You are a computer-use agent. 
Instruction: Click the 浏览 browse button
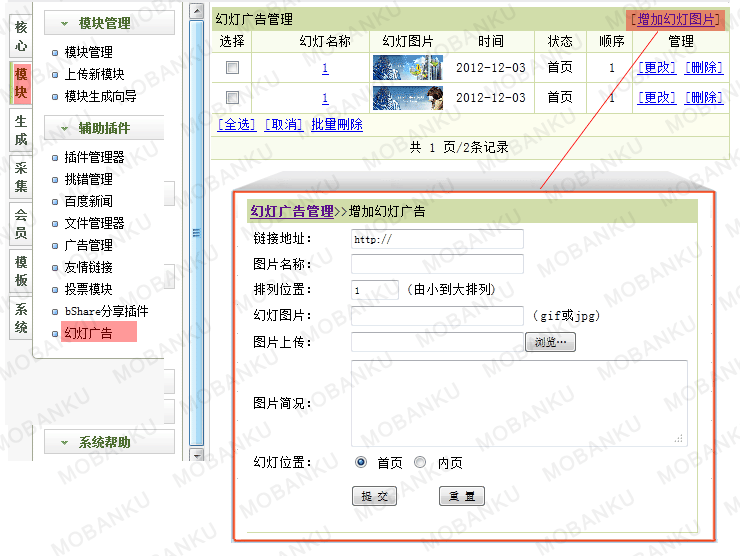(x=550, y=342)
